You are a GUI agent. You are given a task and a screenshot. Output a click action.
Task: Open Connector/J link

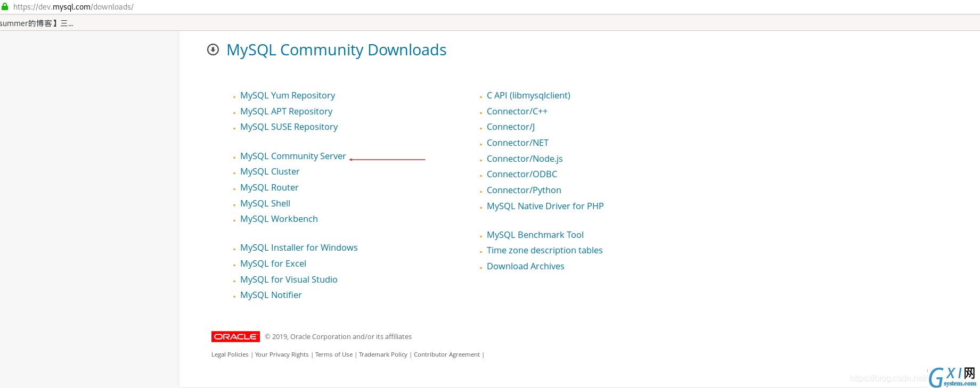(511, 127)
